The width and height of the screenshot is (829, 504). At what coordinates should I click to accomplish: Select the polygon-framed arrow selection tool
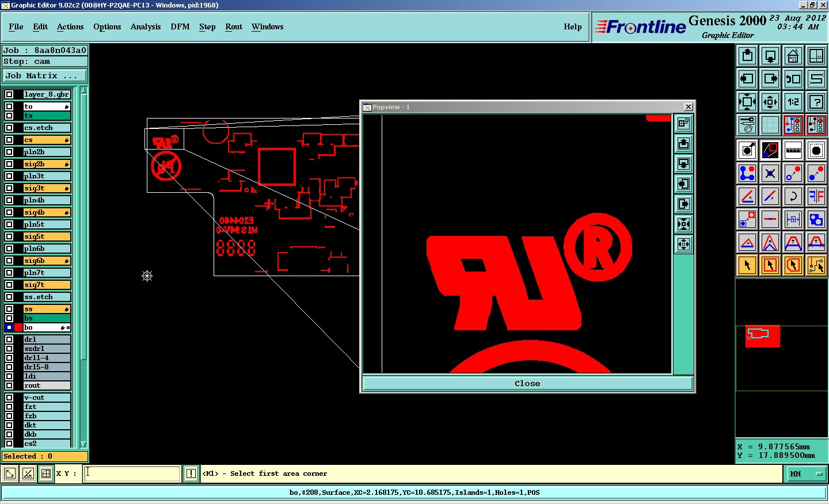tap(793, 265)
